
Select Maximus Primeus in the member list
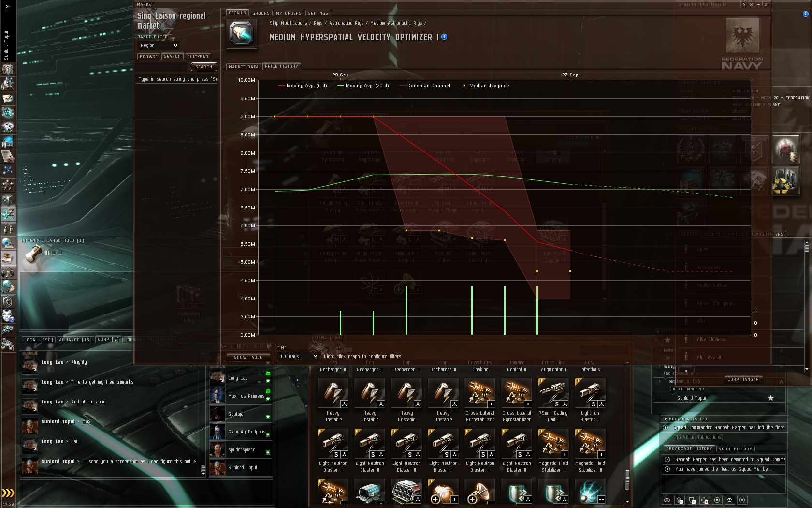240,396
